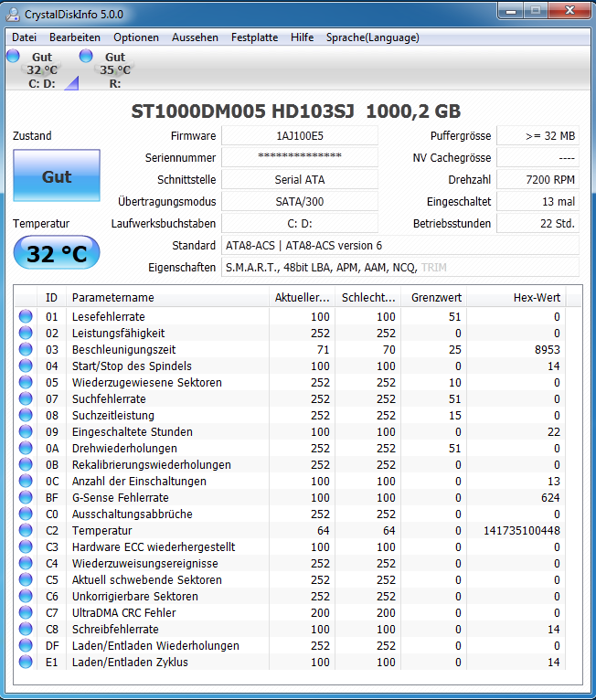This screenshot has width=596, height=700.
Task: Click the status orb of Drehwiederholungen row
Action: coord(26,448)
